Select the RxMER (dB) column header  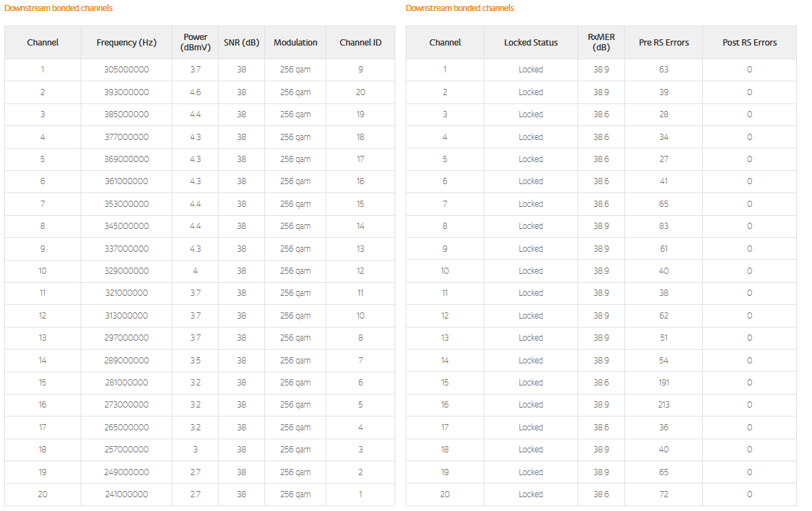(x=601, y=43)
